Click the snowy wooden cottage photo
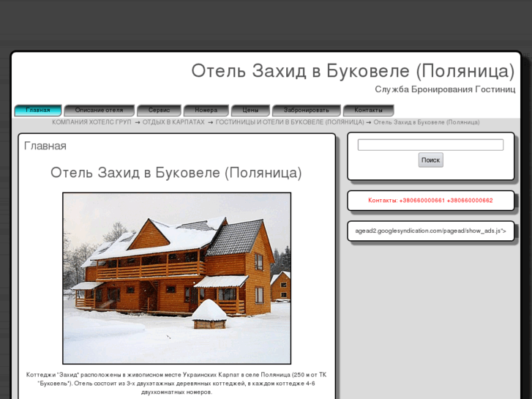The width and height of the screenshot is (532, 399). [x=176, y=278]
